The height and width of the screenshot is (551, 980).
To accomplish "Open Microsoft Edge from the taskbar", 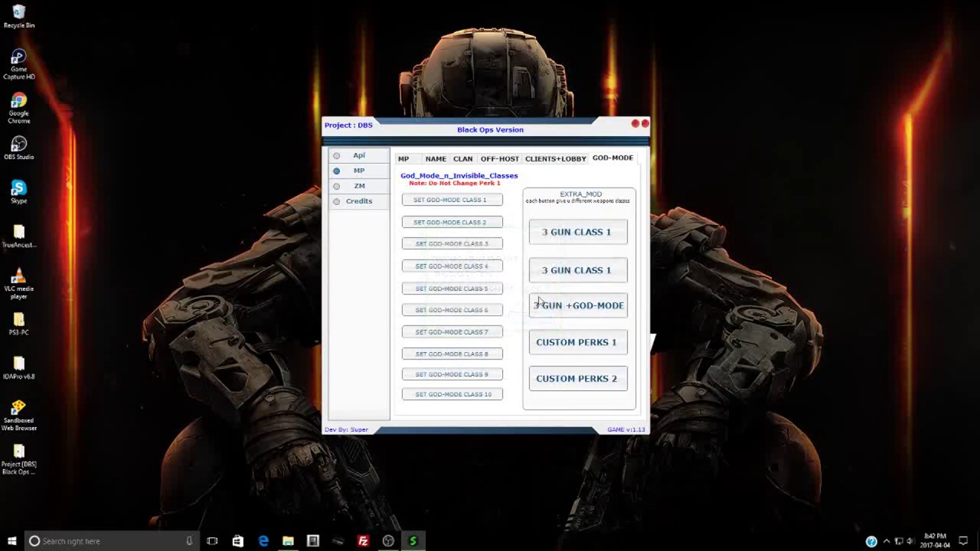I will pyautogui.click(x=263, y=541).
